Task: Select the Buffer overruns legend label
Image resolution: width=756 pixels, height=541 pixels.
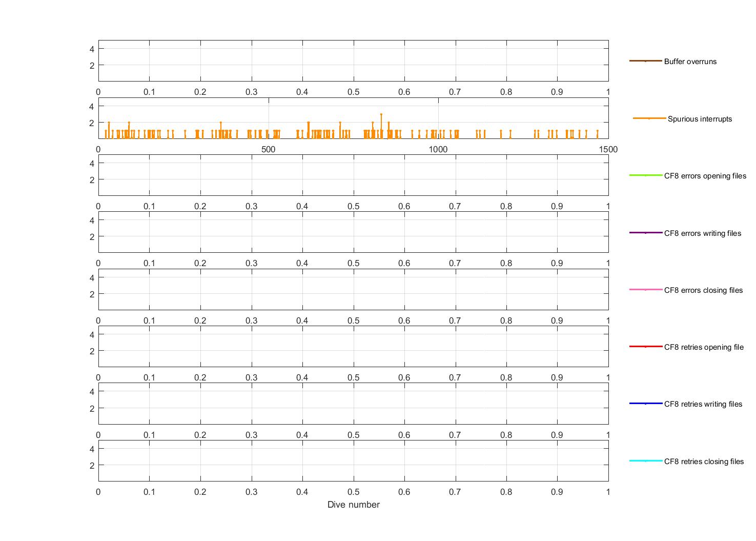Action: 690,62
